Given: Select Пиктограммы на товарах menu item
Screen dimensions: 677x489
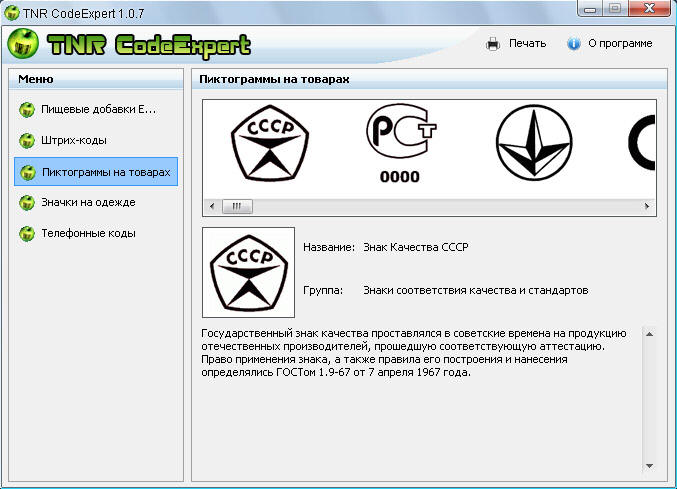Looking at the screenshot, I should [96, 172].
